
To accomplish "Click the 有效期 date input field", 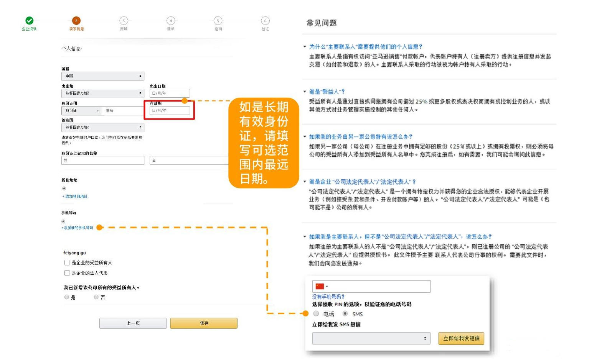I will point(170,111).
